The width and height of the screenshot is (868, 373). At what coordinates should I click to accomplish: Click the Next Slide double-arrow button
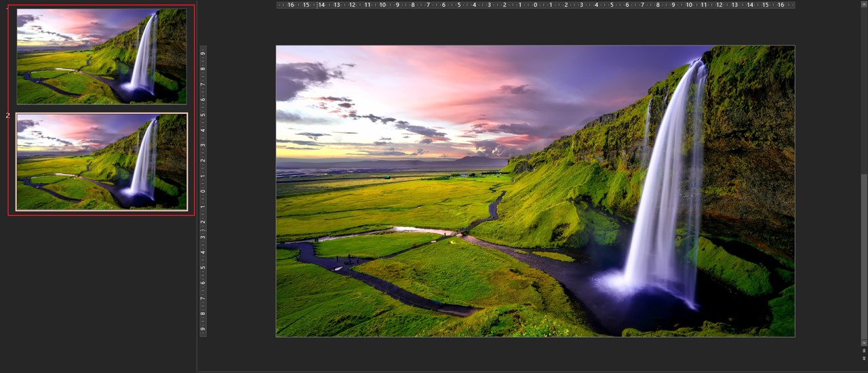point(863,358)
